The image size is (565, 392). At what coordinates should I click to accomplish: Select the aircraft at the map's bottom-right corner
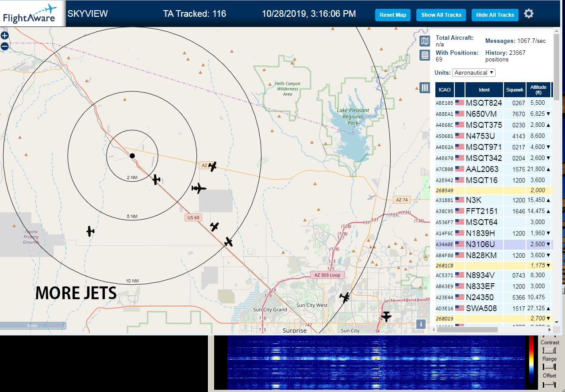386,316
